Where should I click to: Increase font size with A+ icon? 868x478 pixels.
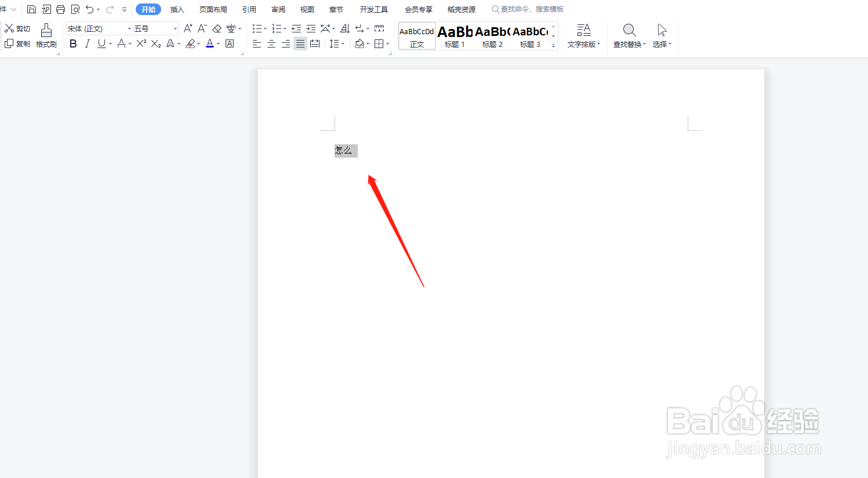click(188, 28)
